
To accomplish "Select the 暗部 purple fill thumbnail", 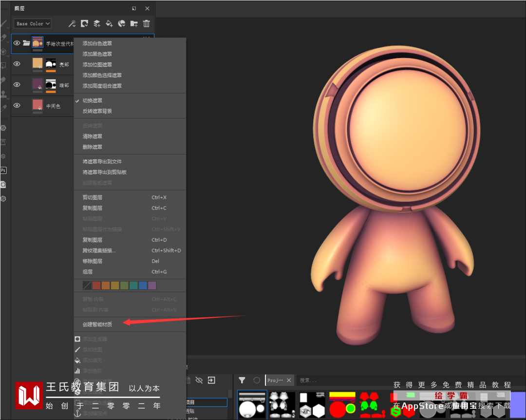I will [38, 84].
